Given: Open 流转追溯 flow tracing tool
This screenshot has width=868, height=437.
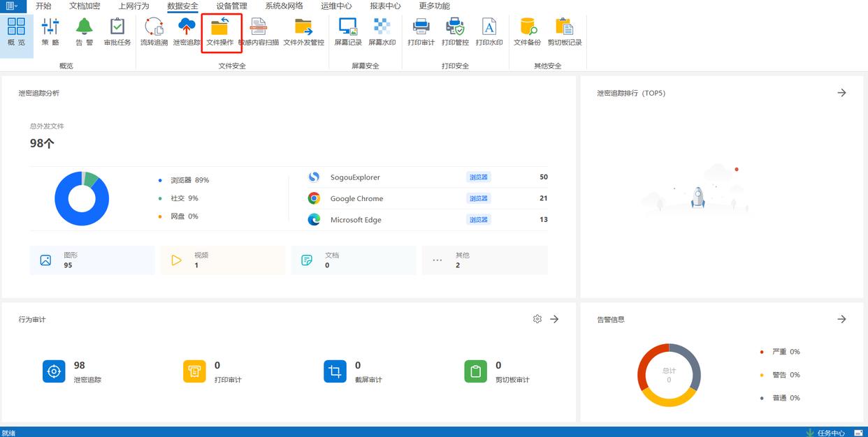Looking at the screenshot, I should pyautogui.click(x=154, y=32).
